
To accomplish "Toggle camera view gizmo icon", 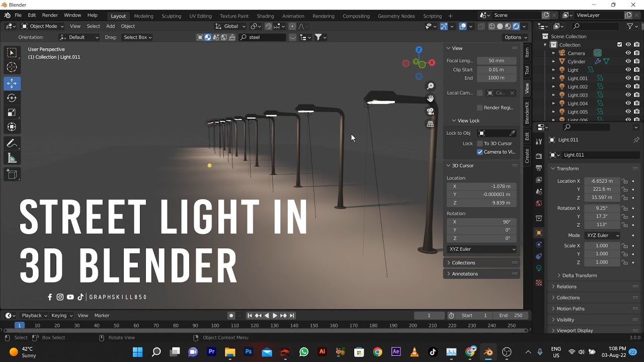I will tap(430, 111).
